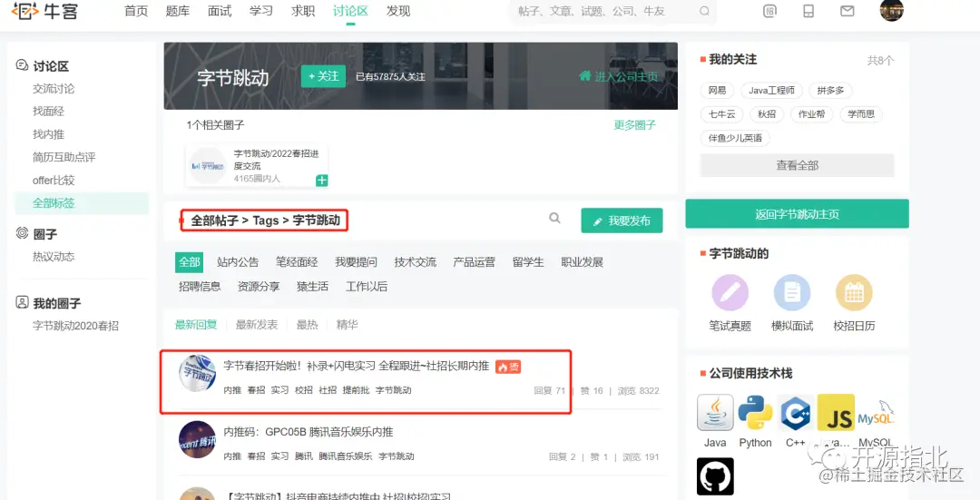Sort by 最新发表
Viewport: 980px width, 500px height.
257,324
